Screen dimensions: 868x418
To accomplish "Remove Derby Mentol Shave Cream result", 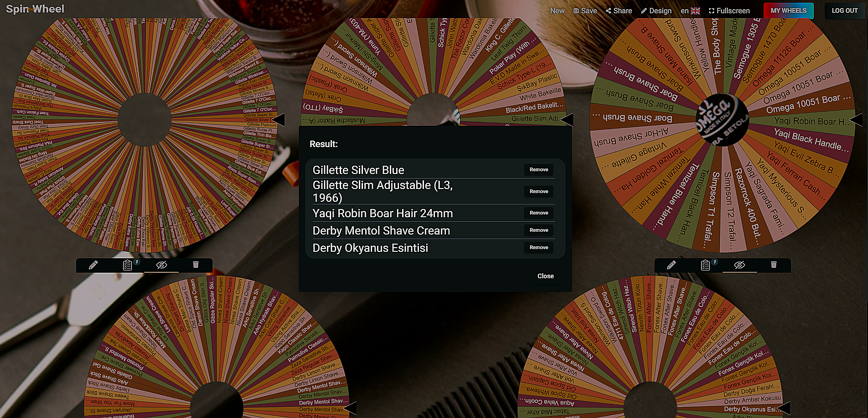I will (x=539, y=230).
